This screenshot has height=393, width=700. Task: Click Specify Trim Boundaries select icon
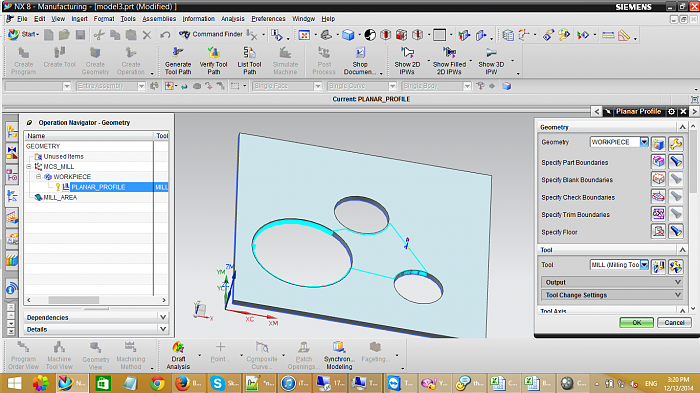coord(658,214)
